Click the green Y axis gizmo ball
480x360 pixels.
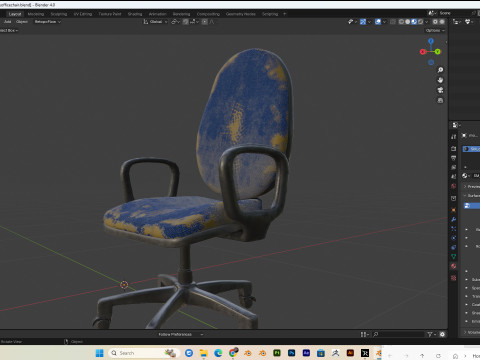coord(438,52)
